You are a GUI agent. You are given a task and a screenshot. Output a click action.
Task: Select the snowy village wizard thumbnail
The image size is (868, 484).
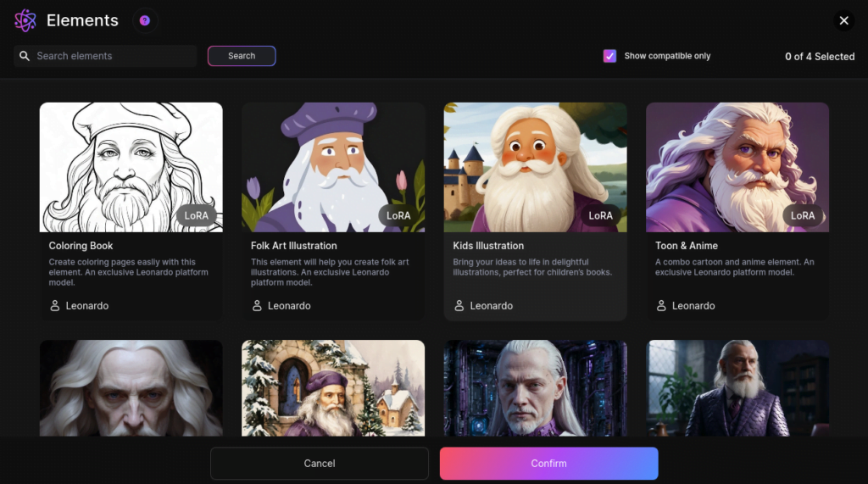click(x=333, y=387)
